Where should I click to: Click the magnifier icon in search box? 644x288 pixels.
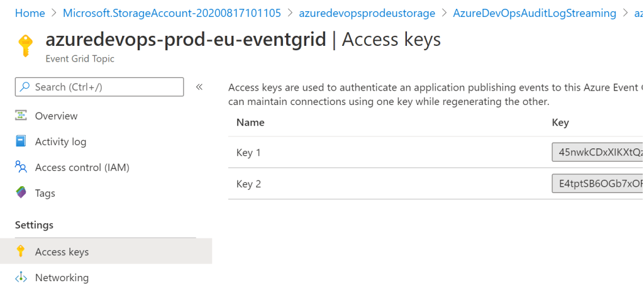click(25, 87)
